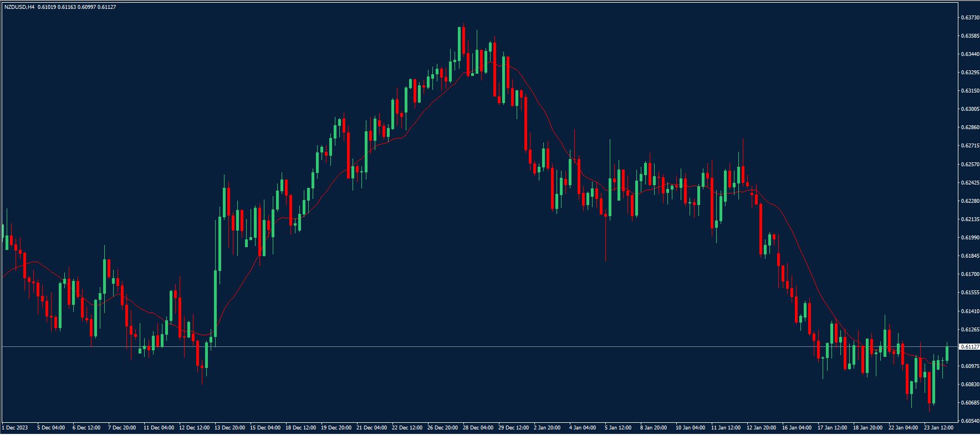Click time axis label 21 Dec 04:00

tap(371, 428)
